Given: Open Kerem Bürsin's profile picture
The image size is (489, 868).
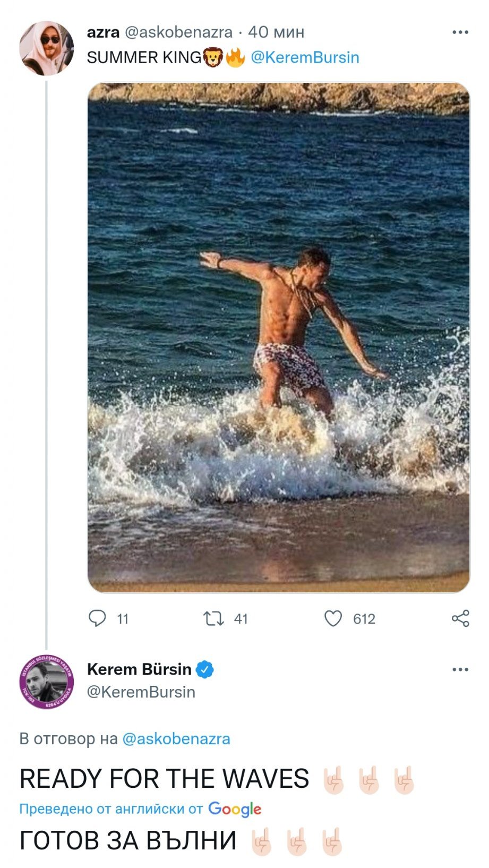Looking at the screenshot, I should click(x=47, y=682).
